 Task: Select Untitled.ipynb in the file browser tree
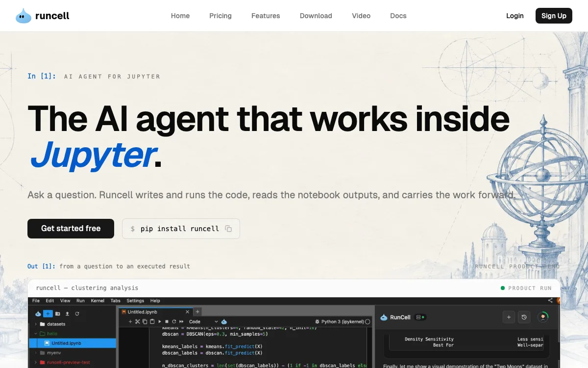[x=73, y=343]
